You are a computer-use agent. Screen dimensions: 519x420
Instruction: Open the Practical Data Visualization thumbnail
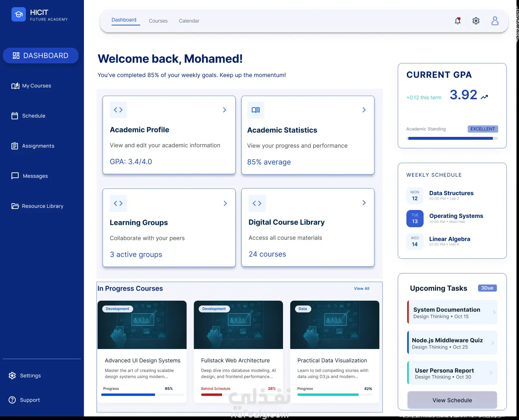(335, 325)
